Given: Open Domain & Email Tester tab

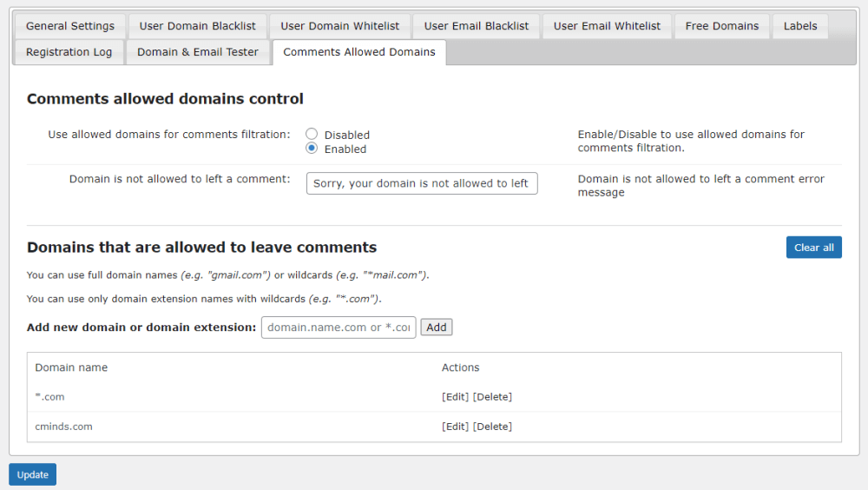Looking at the screenshot, I should point(198,52).
